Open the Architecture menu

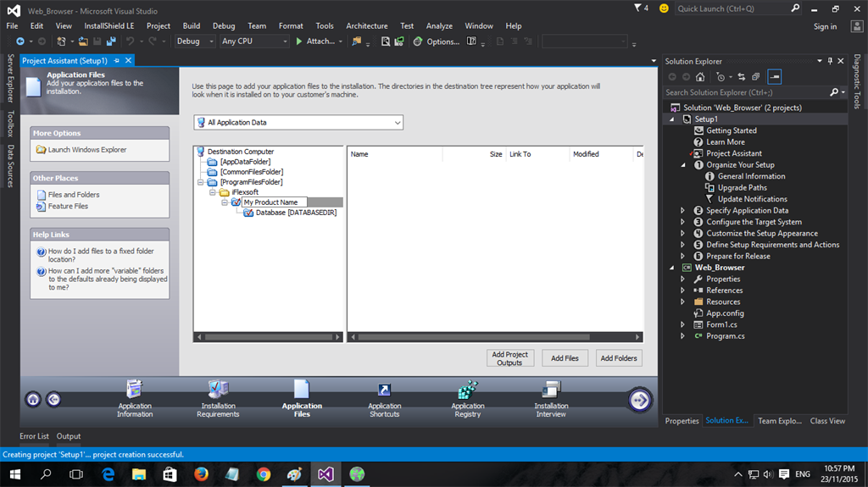coord(366,26)
